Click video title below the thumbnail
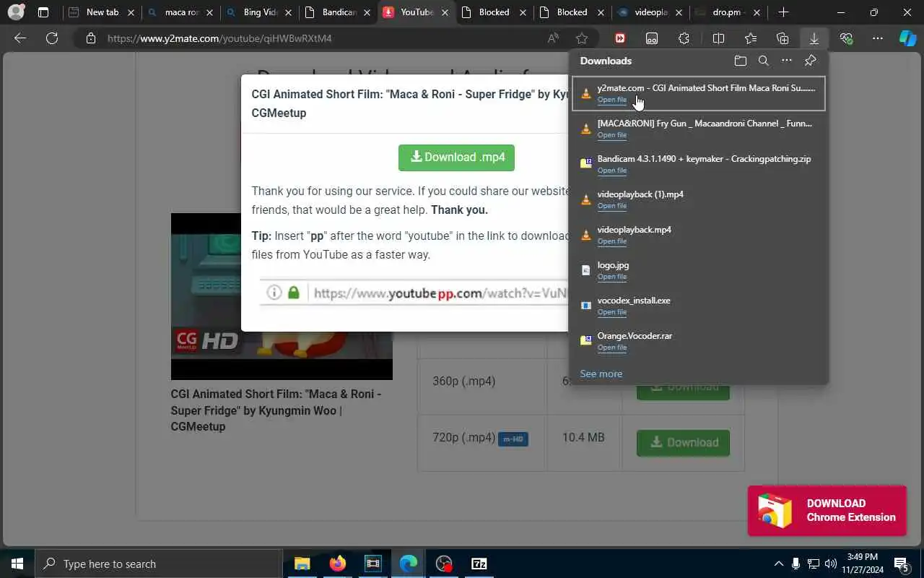 (276, 410)
